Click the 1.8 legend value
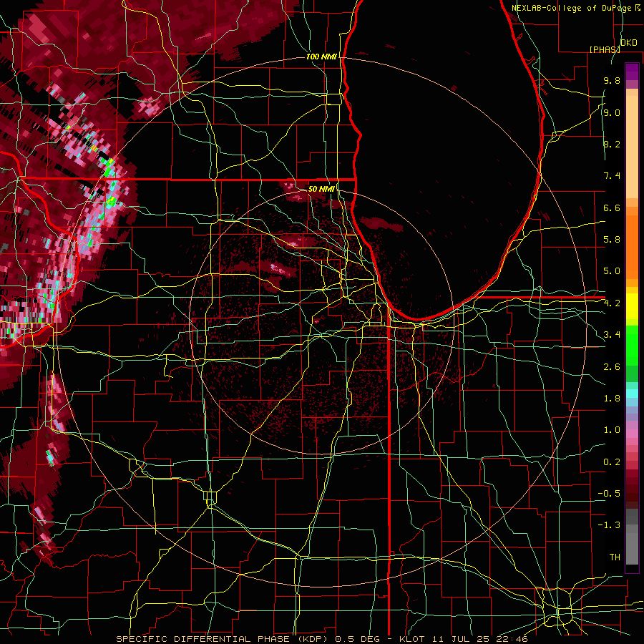Image resolution: width=644 pixels, height=644 pixels. 612,399
